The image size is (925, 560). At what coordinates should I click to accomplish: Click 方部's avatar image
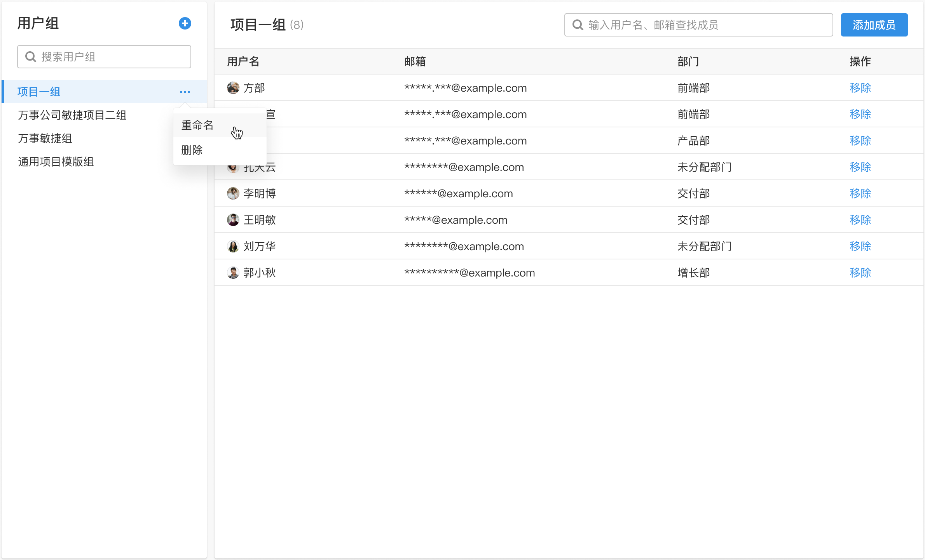233,88
